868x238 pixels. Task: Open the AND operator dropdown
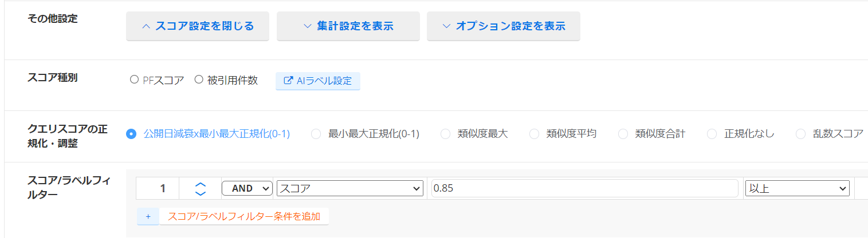247,188
